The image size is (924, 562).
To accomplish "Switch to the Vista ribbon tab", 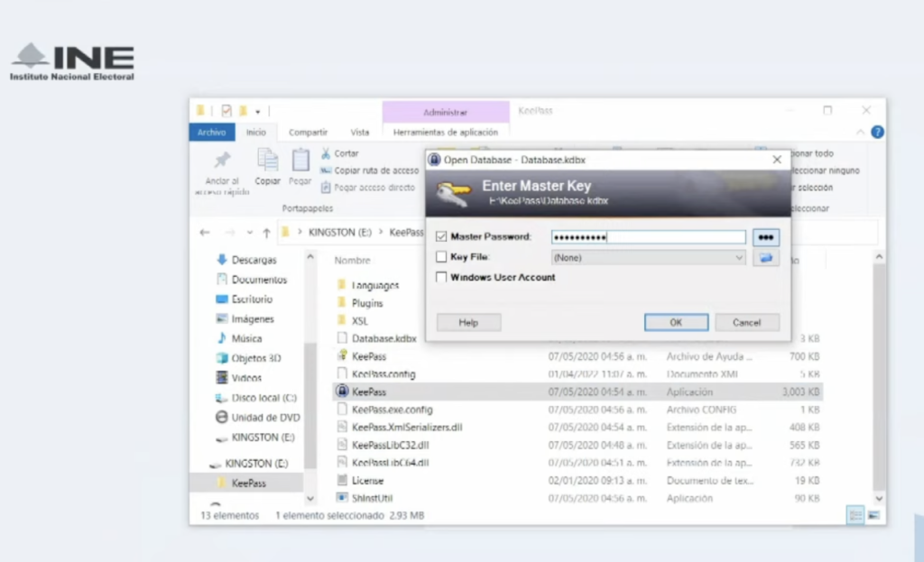I will pos(359,132).
